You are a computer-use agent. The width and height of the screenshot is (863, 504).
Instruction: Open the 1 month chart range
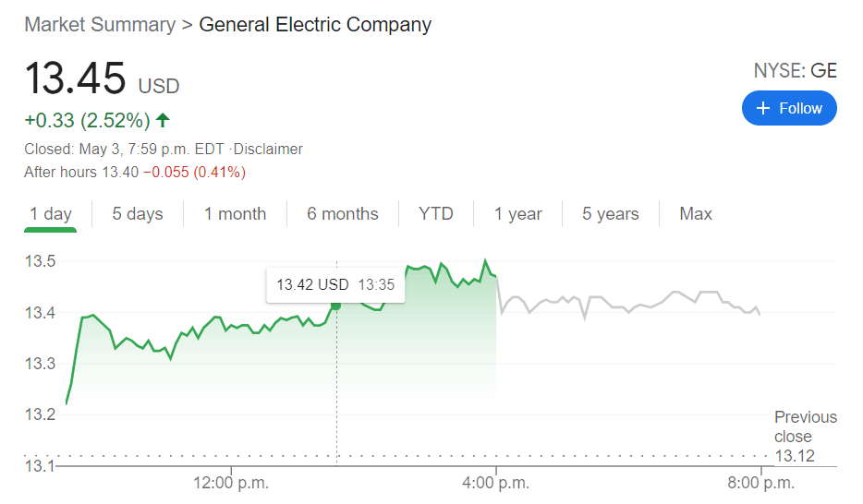(235, 214)
